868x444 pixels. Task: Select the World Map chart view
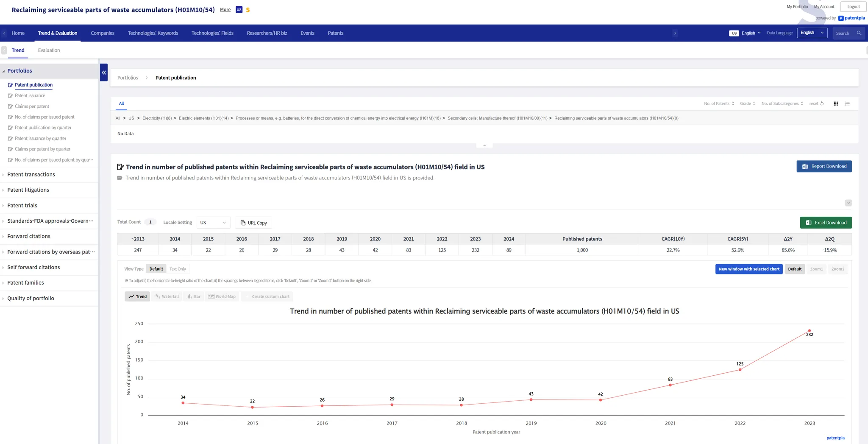222,296
